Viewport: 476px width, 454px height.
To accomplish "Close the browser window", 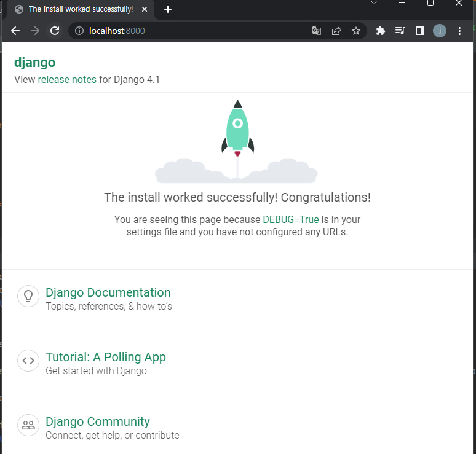I will click(x=459, y=2).
